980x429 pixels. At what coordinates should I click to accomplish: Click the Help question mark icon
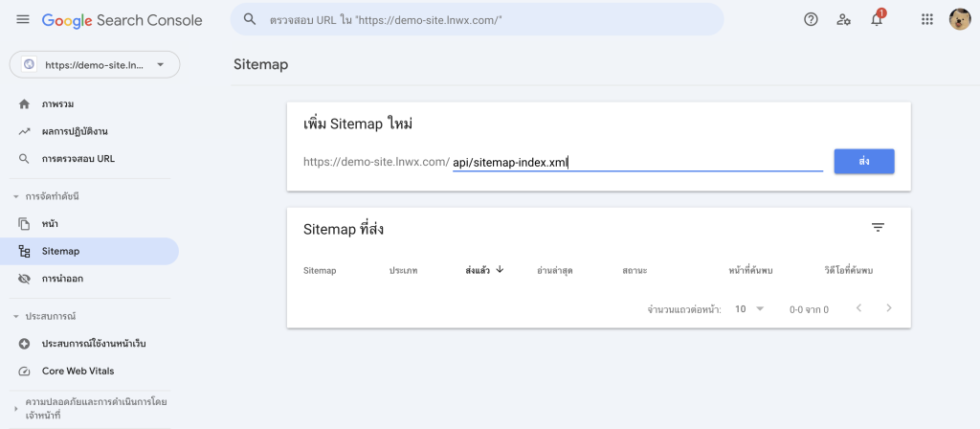[x=811, y=19]
